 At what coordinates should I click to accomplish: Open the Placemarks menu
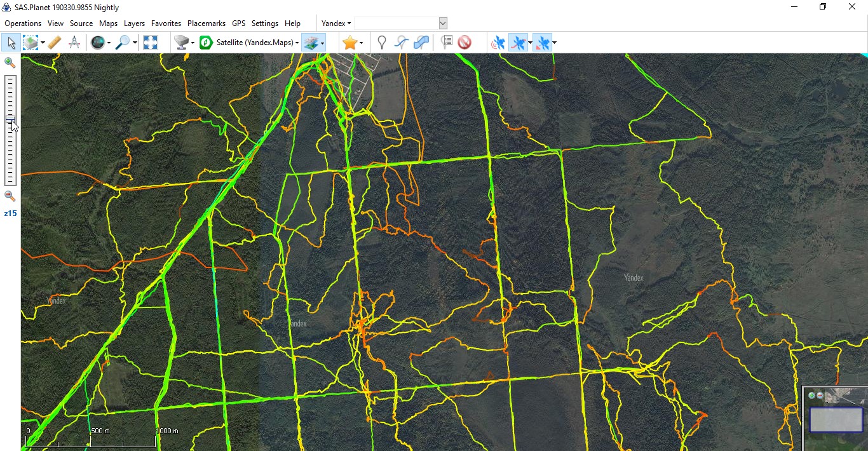(x=206, y=24)
